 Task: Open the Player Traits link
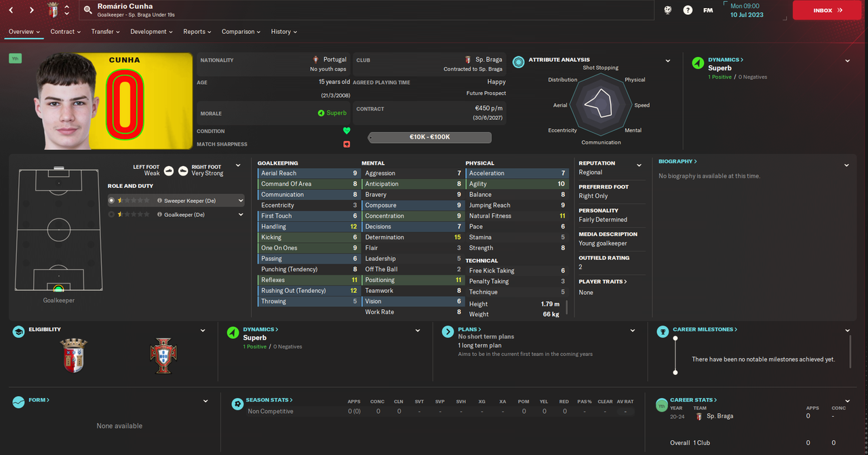tap(603, 281)
